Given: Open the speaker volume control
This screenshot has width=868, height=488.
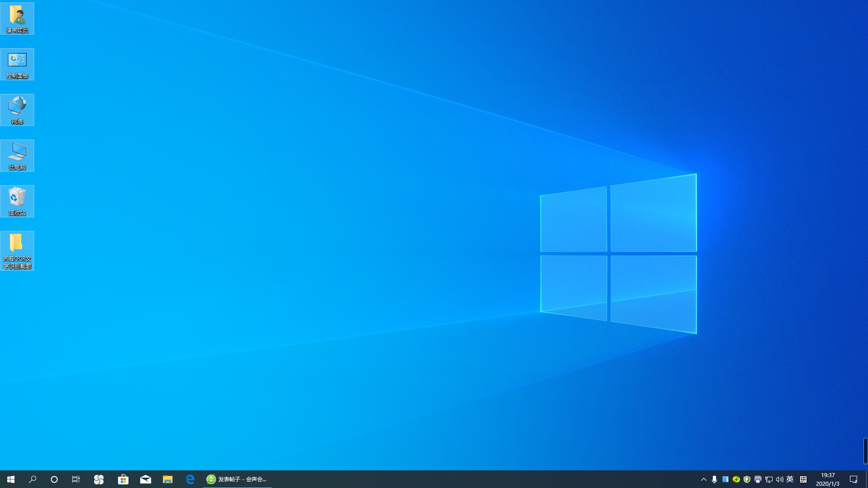Looking at the screenshot, I should (779, 479).
